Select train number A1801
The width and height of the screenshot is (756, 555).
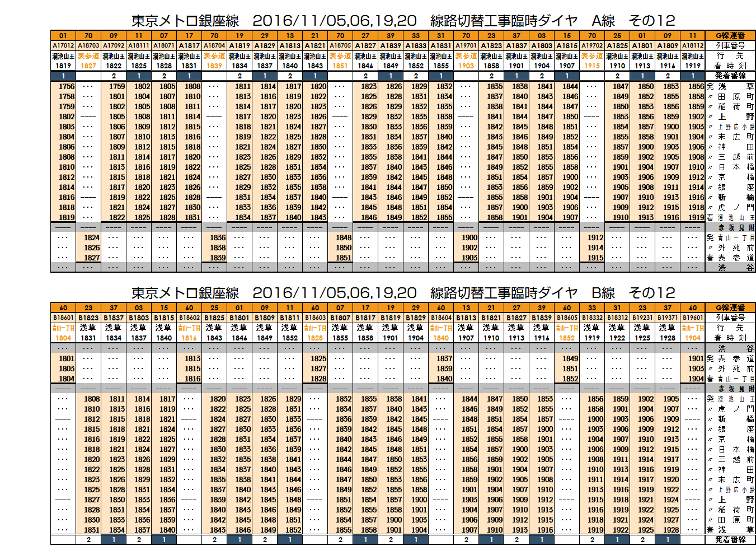[642, 45]
